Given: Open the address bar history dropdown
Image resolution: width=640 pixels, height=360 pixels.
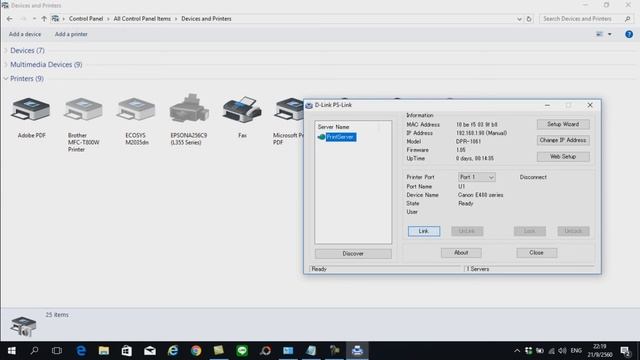Looking at the screenshot, I should coord(519,19).
